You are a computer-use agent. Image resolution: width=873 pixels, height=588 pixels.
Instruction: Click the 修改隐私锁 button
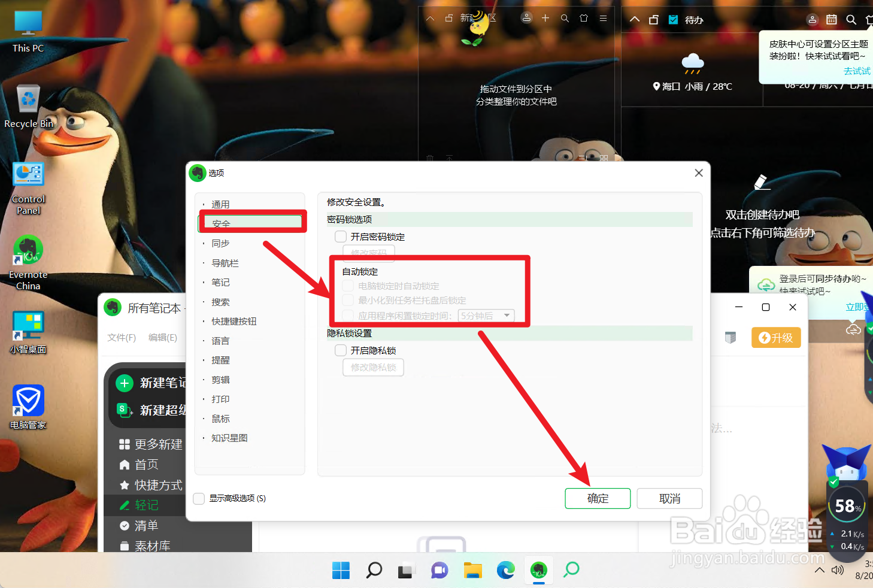[x=373, y=367]
